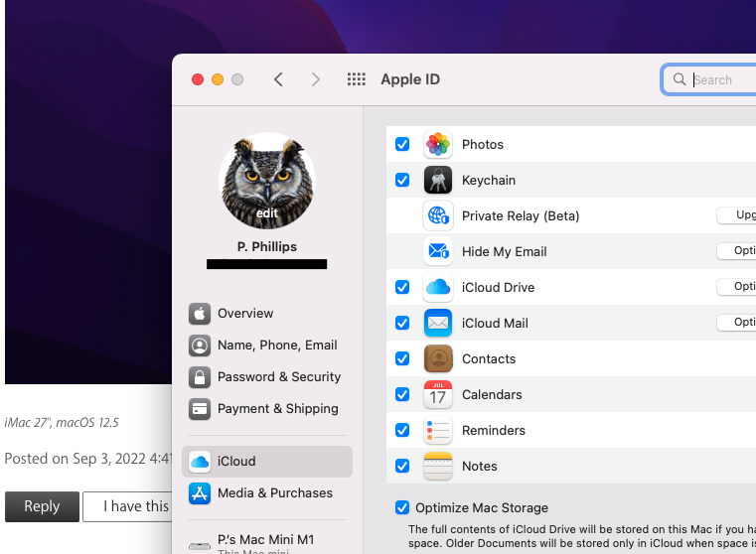Edit the owl profile picture
This screenshot has width=756, height=554.
click(x=267, y=181)
